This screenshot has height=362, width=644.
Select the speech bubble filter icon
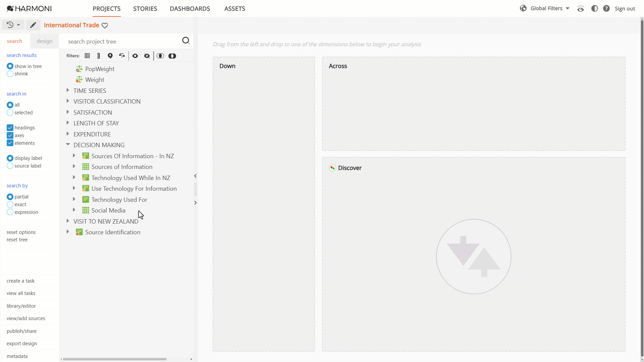pyautogui.click(x=110, y=56)
